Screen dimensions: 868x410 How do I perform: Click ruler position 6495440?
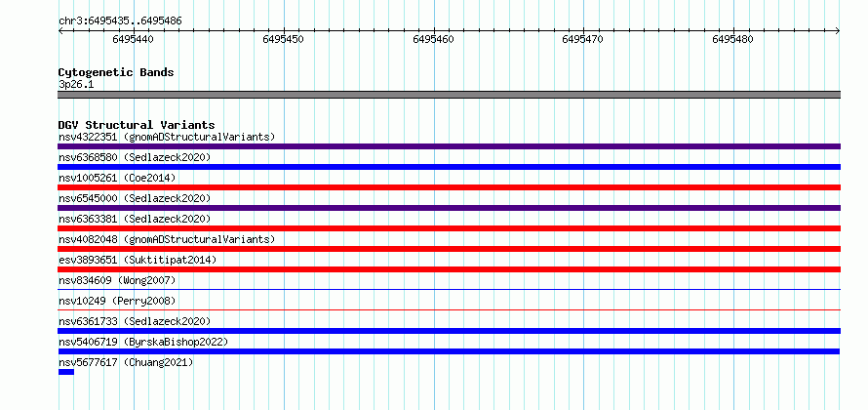pos(133,39)
